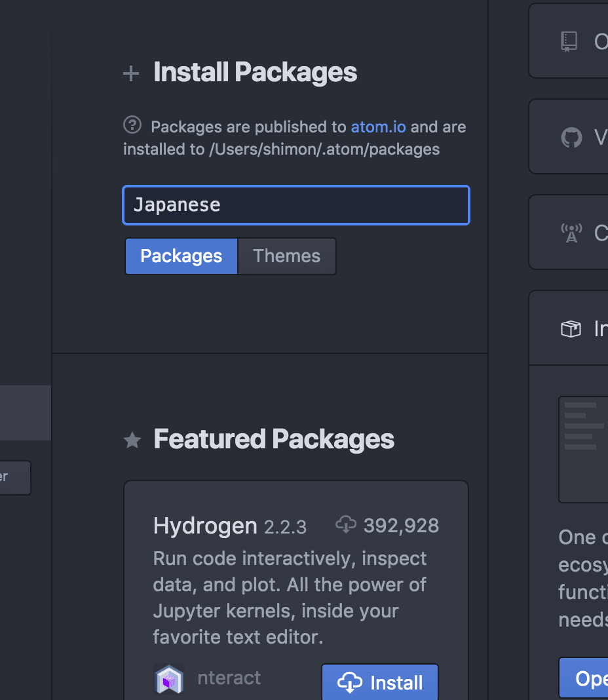Image resolution: width=608 pixels, height=700 pixels.
Task: Click the book icon in welcome guide
Action: tap(569, 42)
